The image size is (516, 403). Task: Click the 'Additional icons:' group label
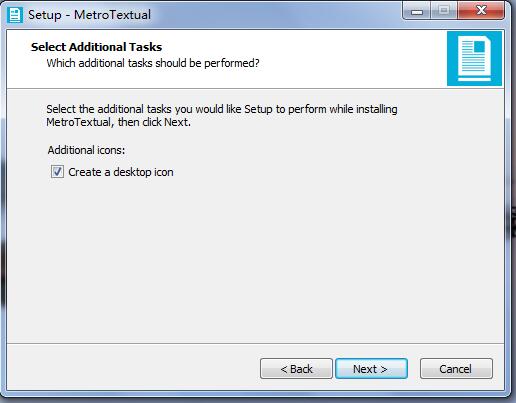[x=86, y=150]
